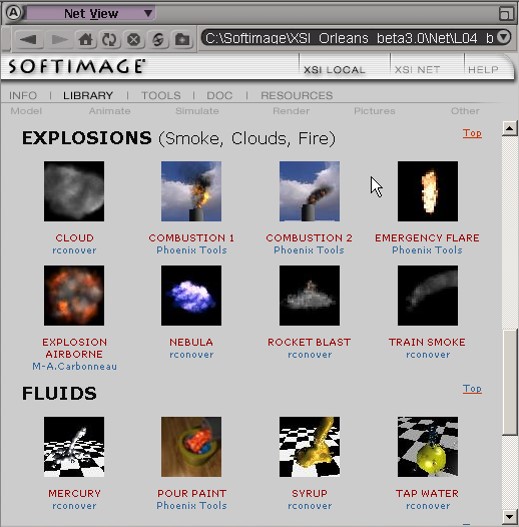Click rconover under Nebula

coord(191,355)
